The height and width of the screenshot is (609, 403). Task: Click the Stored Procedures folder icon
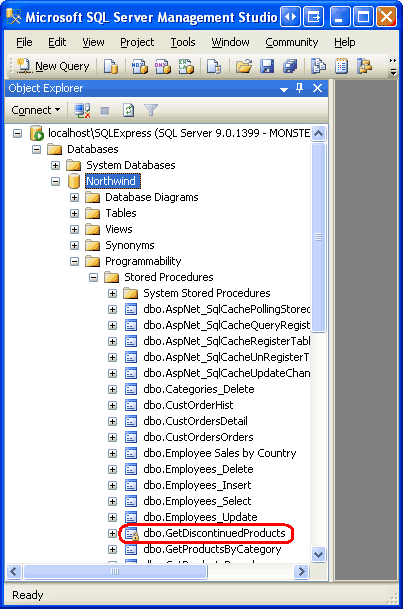pos(111,277)
